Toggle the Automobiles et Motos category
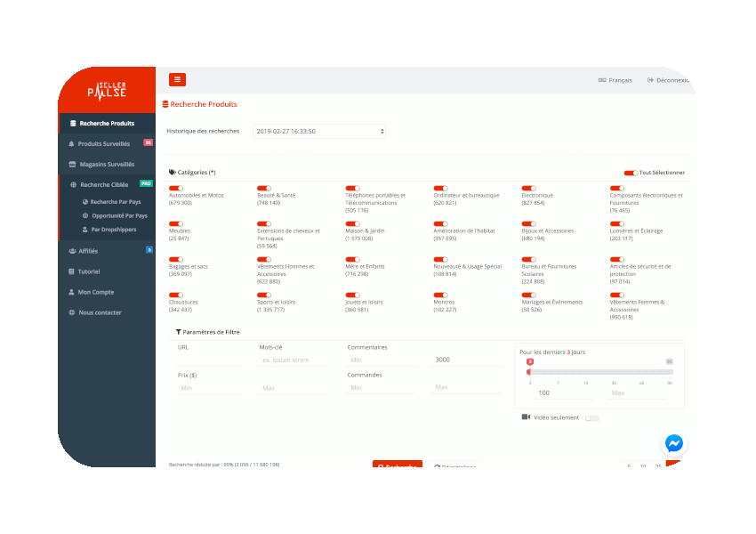 [176, 188]
